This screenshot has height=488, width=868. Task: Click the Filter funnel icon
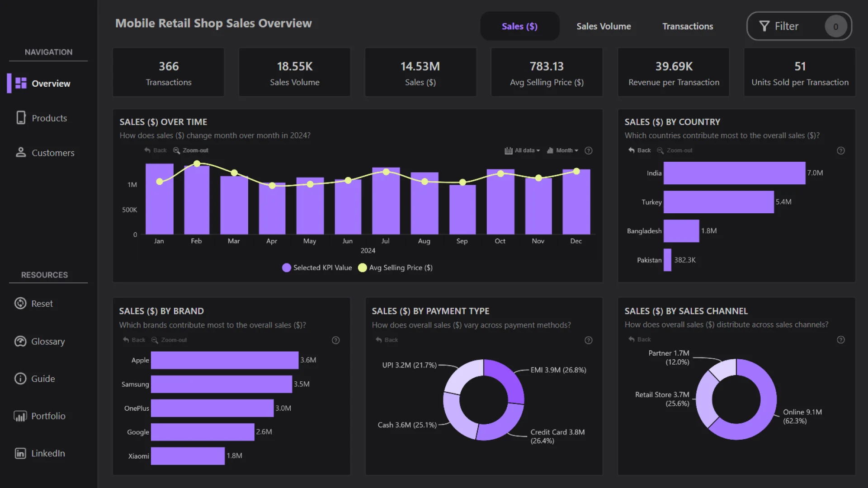(764, 26)
